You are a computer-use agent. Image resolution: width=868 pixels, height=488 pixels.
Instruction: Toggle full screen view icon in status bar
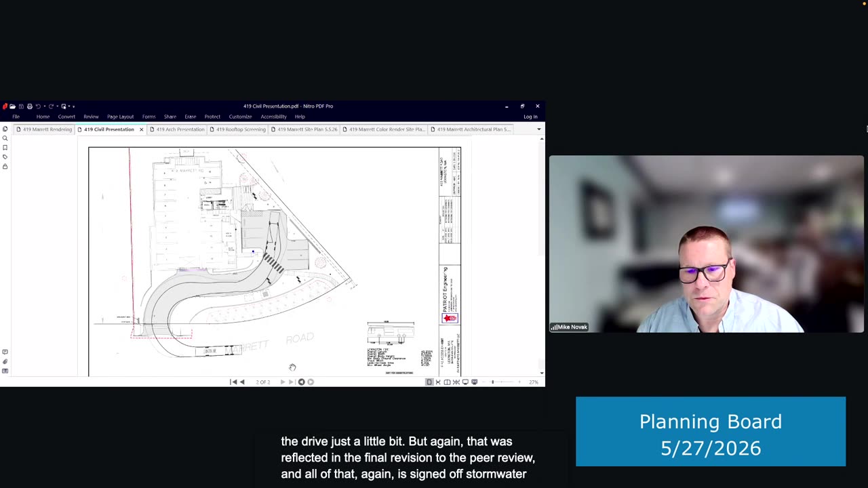465,382
